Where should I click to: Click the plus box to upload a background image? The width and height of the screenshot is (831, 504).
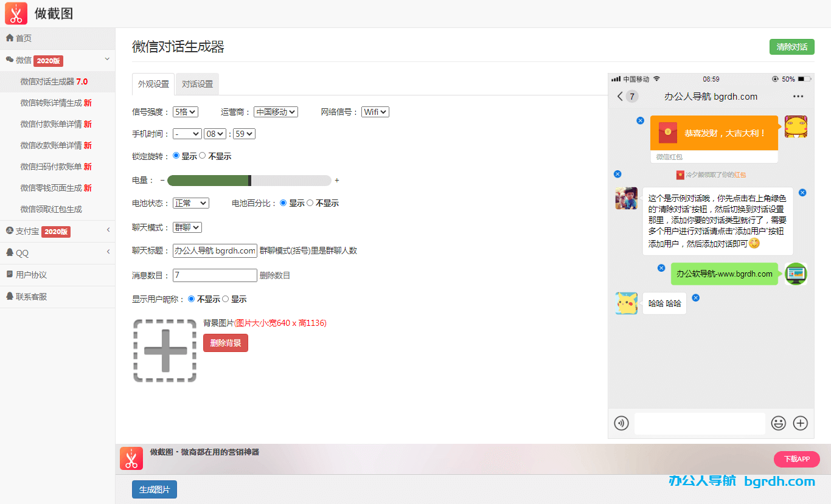point(165,351)
